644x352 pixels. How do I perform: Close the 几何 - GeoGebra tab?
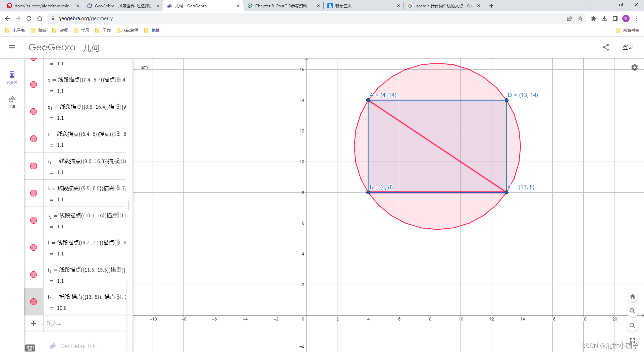[x=238, y=6]
